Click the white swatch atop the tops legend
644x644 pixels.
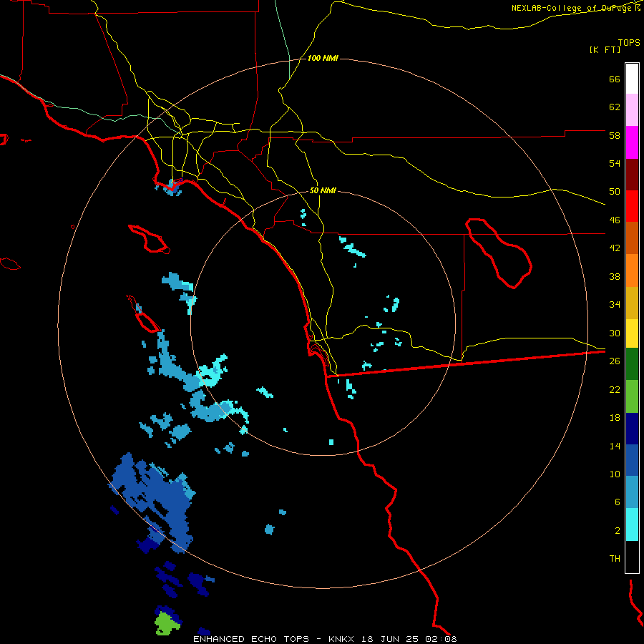click(x=632, y=79)
